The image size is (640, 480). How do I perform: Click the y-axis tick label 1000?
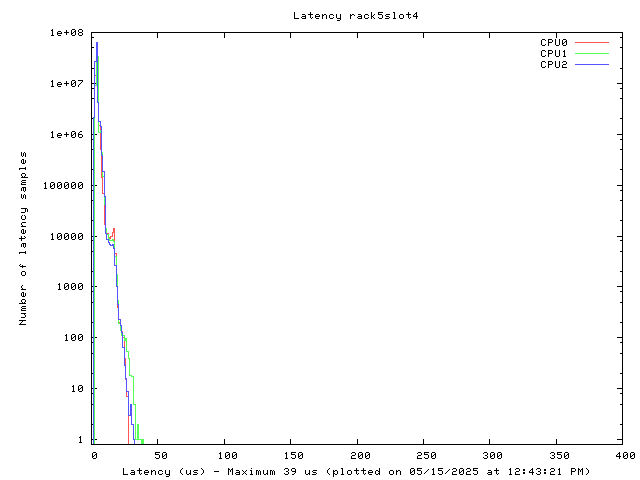[x=70, y=287]
